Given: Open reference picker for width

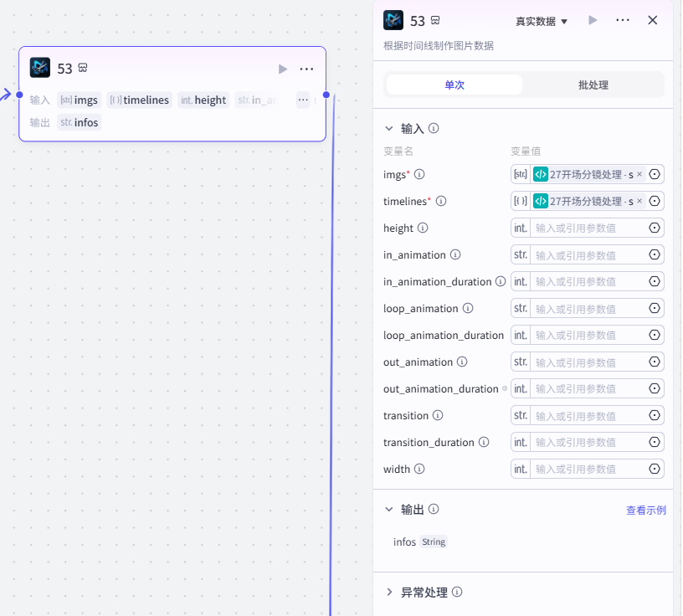Looking at the screenshot, I should pos(655,469).
